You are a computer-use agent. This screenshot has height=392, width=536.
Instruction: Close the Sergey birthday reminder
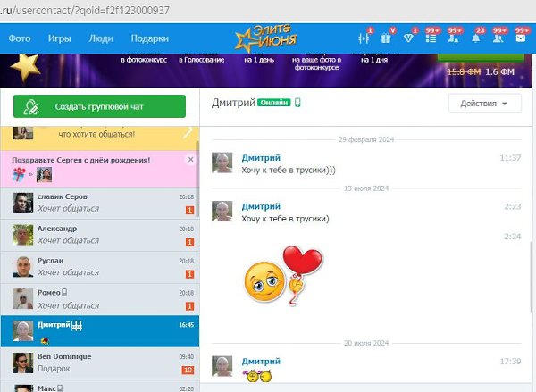(x=189, y=159)
